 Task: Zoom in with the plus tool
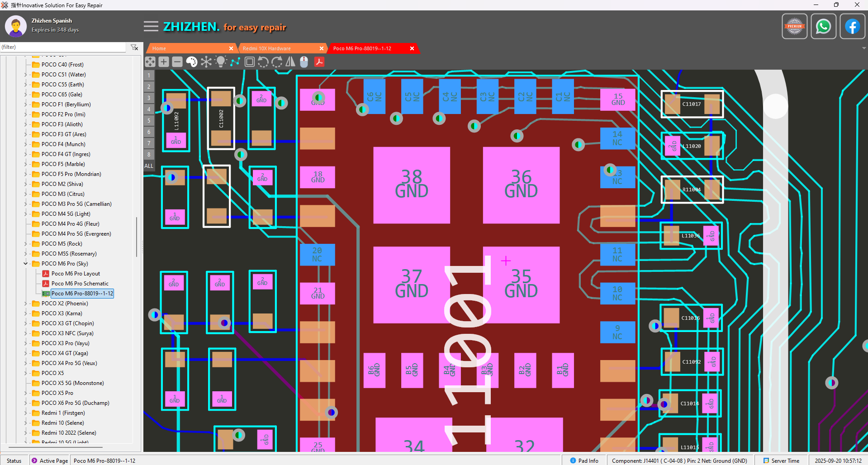click(164, 62)
